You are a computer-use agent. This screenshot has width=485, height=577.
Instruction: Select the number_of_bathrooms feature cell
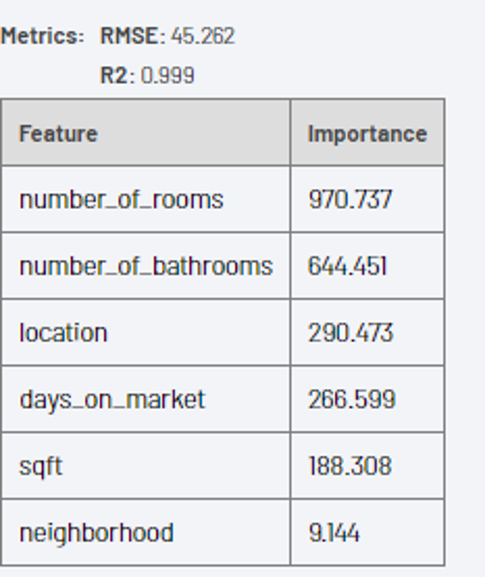point(146,266)
